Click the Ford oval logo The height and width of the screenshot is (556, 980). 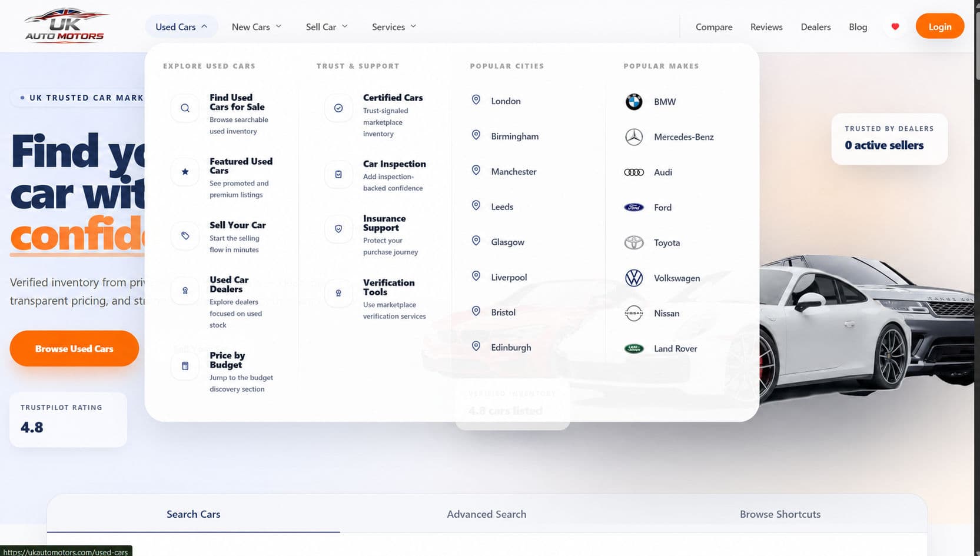[x=634, y=207]
